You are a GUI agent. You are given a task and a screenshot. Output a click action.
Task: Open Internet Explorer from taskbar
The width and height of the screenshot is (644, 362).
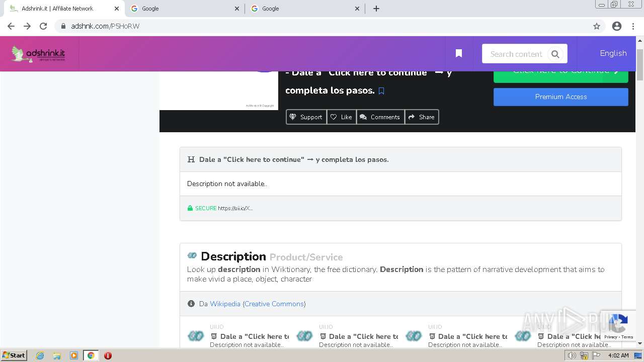coord(40,355)
